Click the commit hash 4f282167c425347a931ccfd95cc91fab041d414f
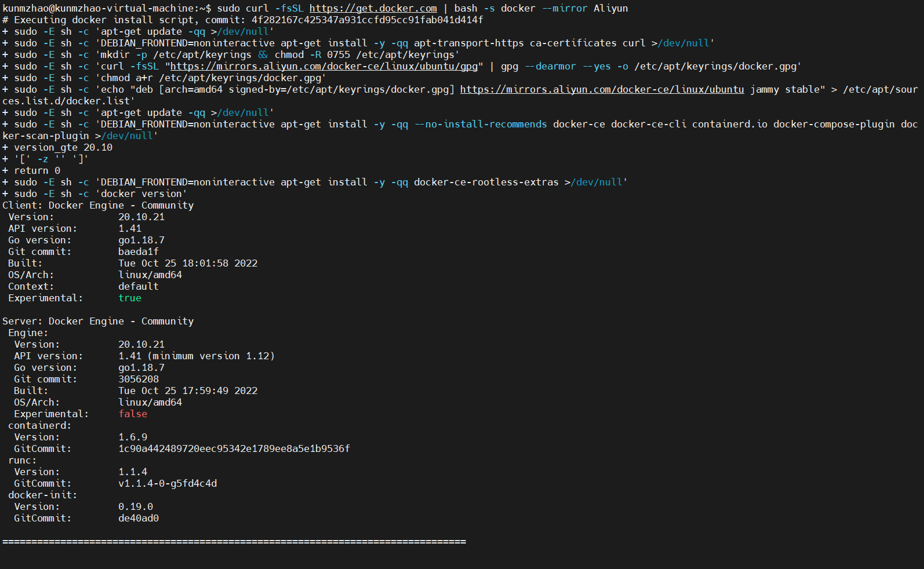This screenshot has height=569, width=924. (x=368, y=20)
